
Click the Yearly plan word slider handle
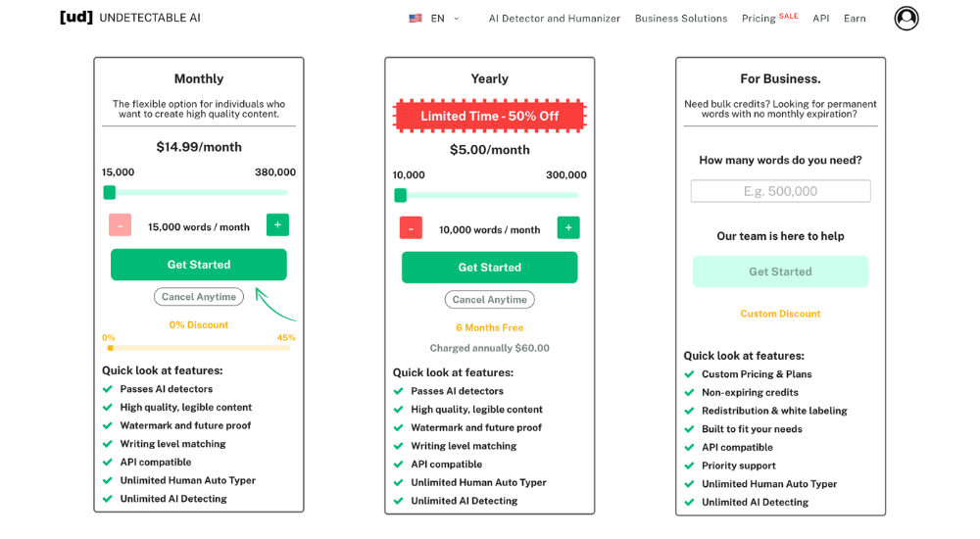(x=401, y=195)
